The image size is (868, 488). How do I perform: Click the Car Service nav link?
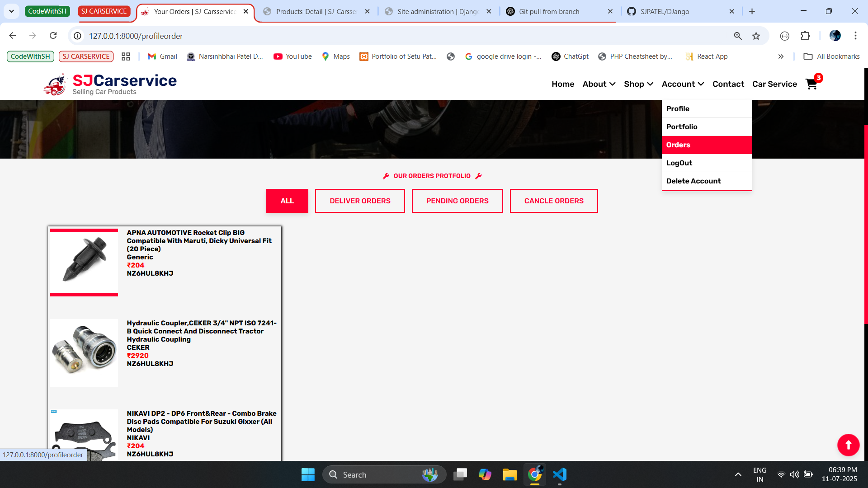point(774,84)
